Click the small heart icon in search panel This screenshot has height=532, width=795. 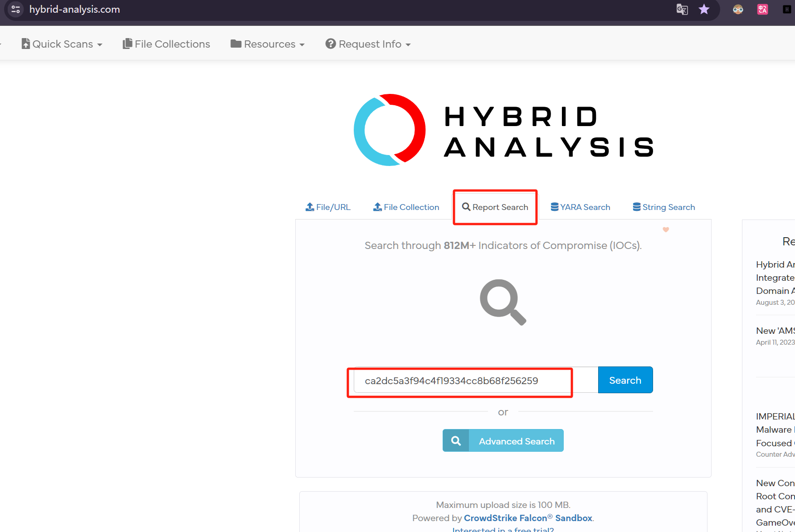[x=666, y=229]
